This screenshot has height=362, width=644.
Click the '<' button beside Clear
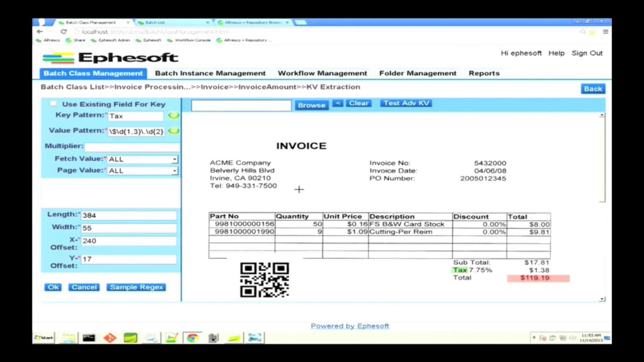(x=338, y=103)
